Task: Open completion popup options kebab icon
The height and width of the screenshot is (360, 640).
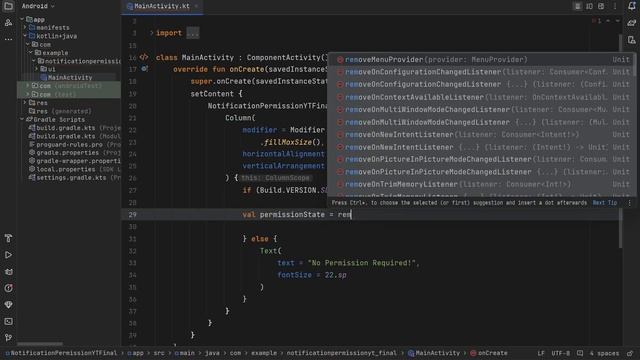Action: coord(629,202)
